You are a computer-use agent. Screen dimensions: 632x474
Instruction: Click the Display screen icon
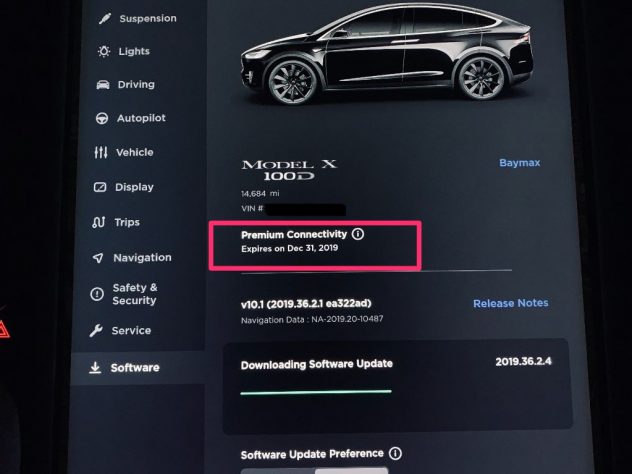click(x=100, y=187)
